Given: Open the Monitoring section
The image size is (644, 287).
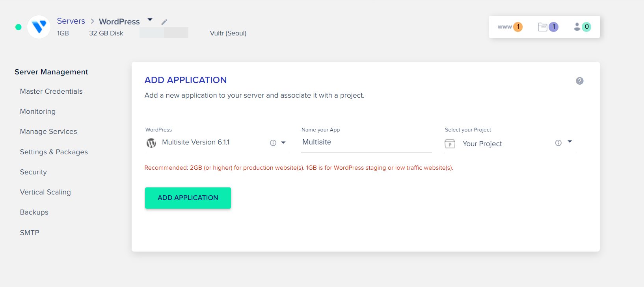Looking at the screenshot, I should pyautogui.click(x=38, y=111).
